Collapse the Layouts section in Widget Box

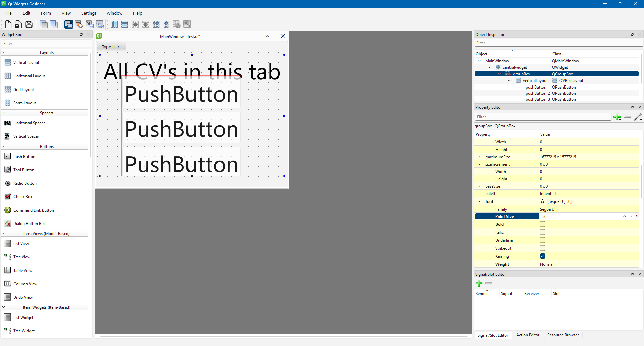click(x=4, y=52)
